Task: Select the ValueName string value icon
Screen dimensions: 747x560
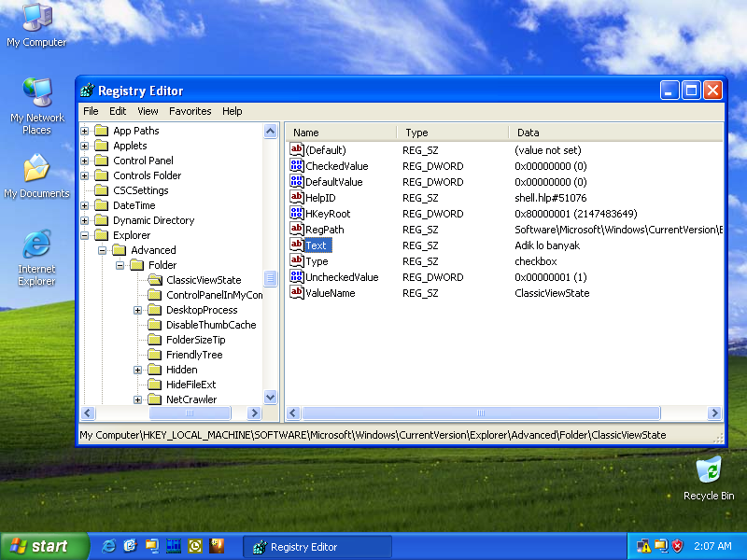Action: click(296, 293)
